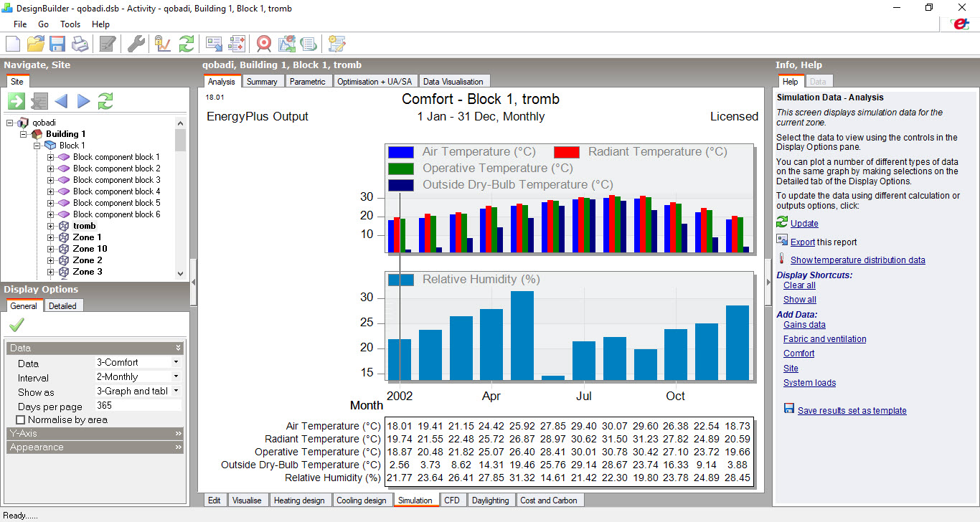The height and width of the screenshot is (522, 980).
Task: Click the red target toolbar icon
Action: [x=264, y=44]
